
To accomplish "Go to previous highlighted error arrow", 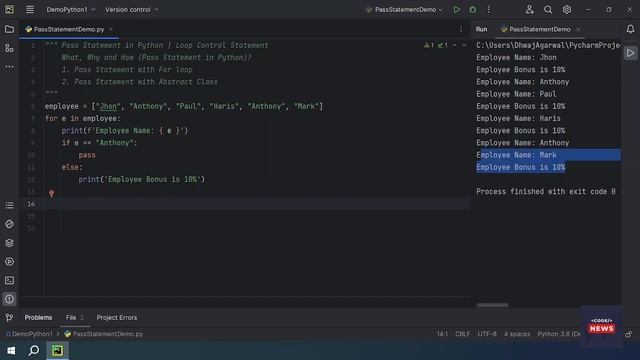I will [x=454, y=45].
